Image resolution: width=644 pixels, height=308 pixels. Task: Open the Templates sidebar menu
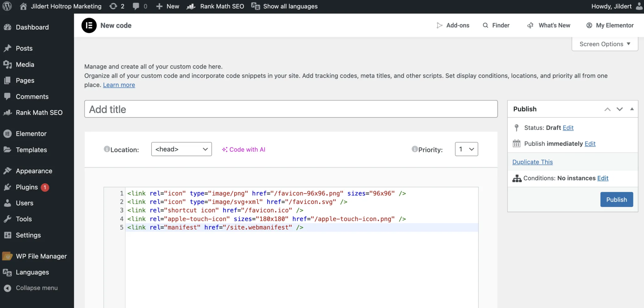click(31, 150)
